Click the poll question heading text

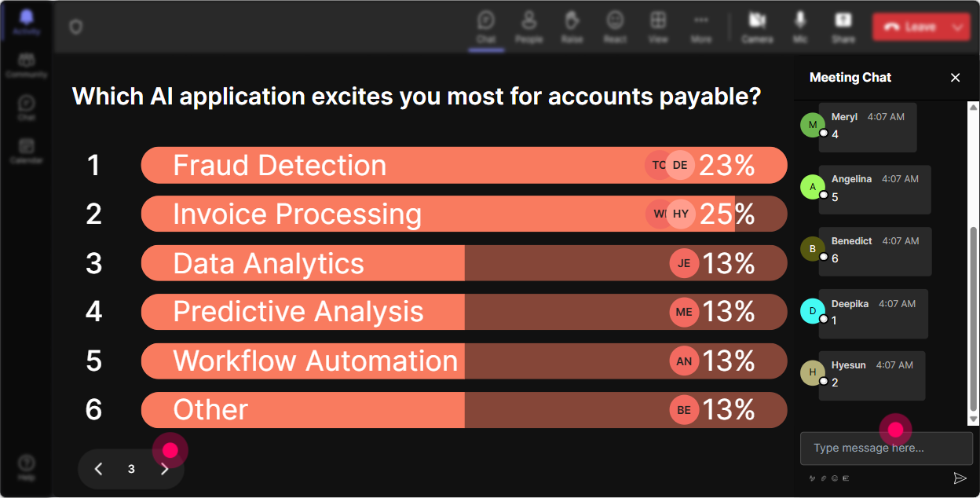click(x=416, y=97)
